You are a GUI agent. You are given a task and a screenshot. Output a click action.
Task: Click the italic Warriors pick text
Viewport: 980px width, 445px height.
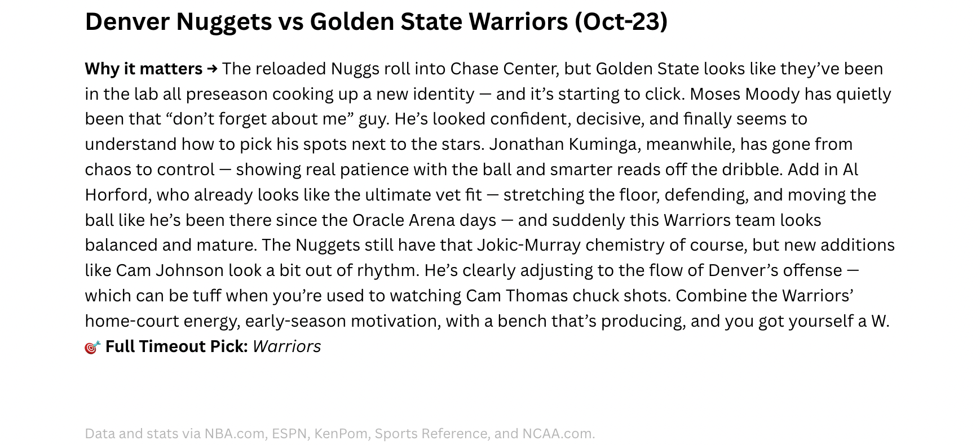coord(286,346)
